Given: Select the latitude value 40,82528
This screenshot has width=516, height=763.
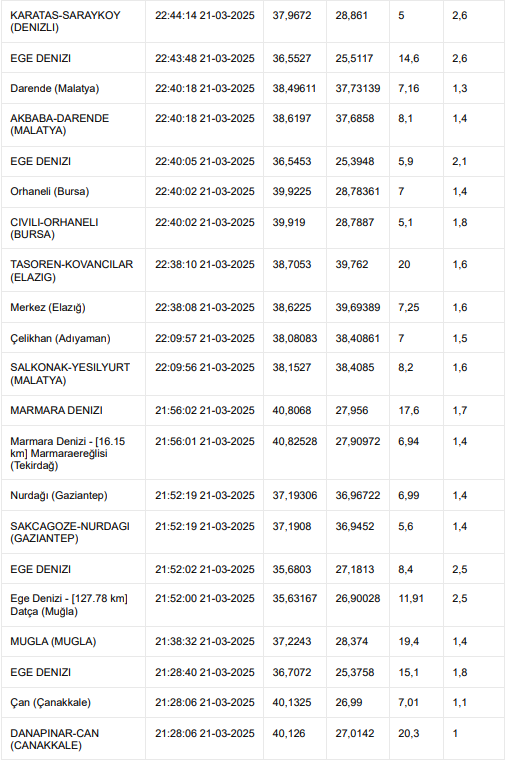Looking at the screenshot, I should [x=295, y=441].
